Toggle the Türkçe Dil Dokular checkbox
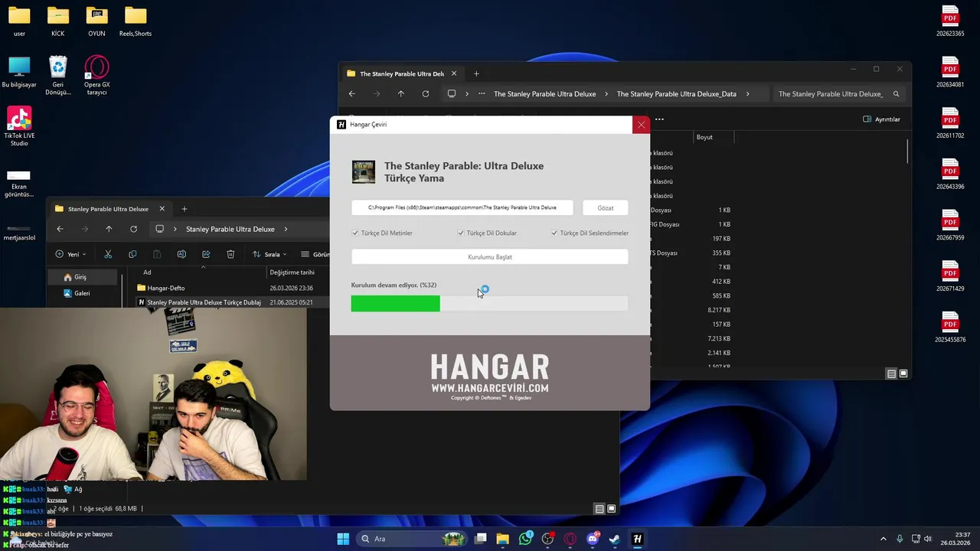 click(x=461, y=233)
